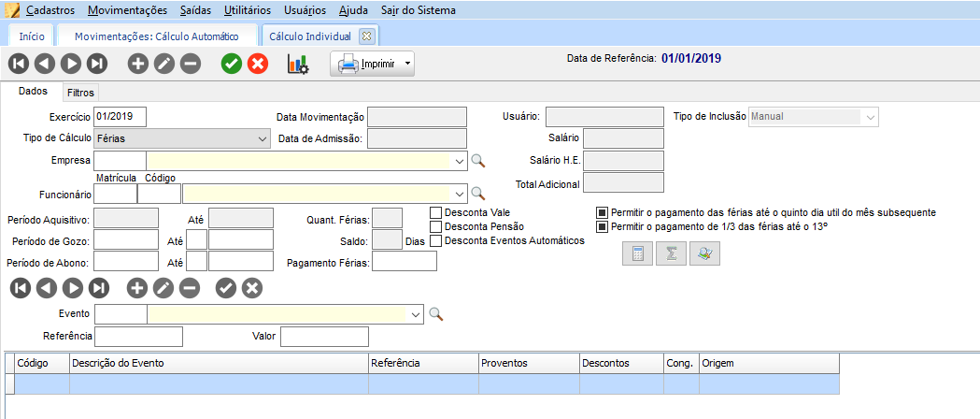This screenshot has height=419, width=980.
Task: Click Sair do Sistema
Action: [x=419, y=10]
